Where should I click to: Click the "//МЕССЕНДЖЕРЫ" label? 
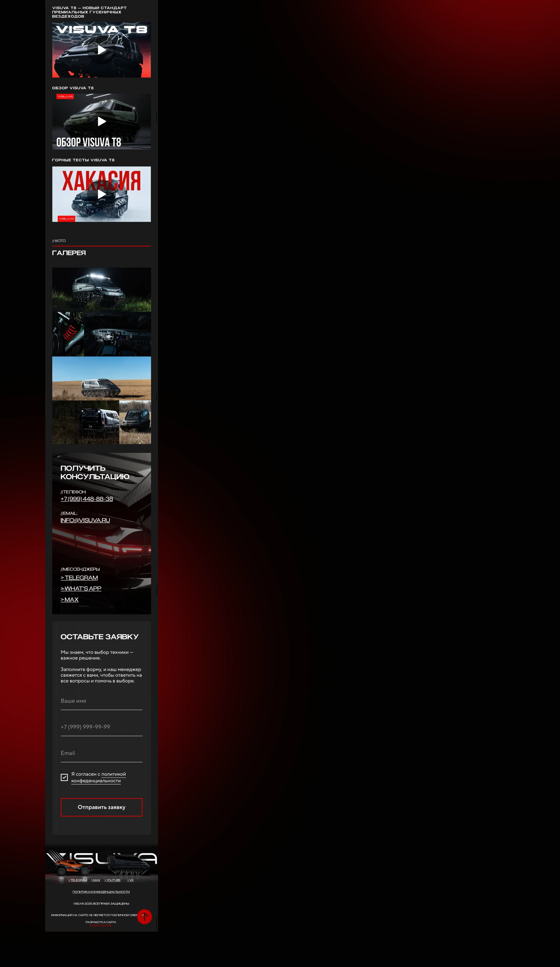[80, 569]
